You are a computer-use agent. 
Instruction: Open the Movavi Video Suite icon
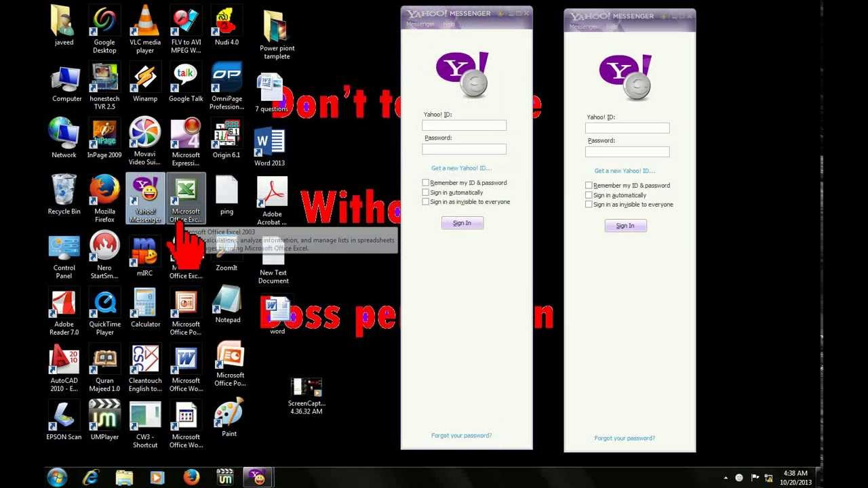tap(145, 142)
